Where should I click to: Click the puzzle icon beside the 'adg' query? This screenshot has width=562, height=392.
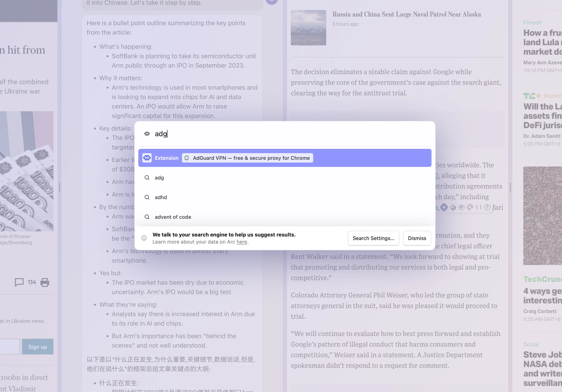pos(147,134)
